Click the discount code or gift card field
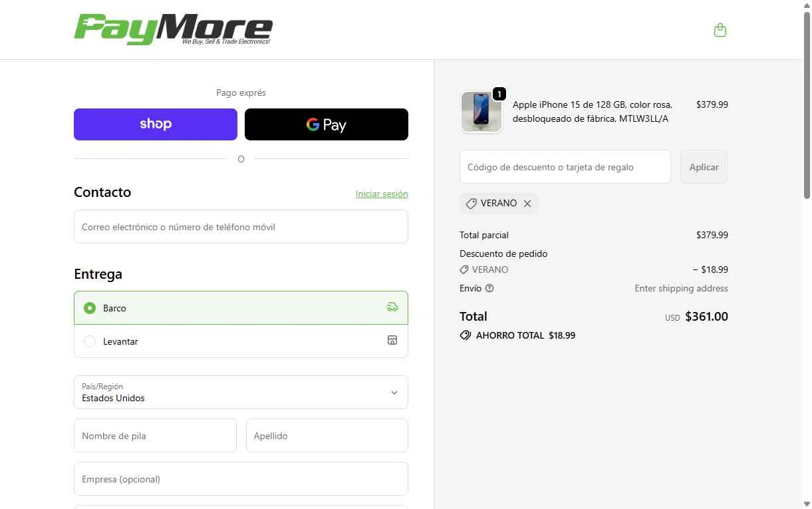Screen dimensions: 812x509 point(565,167)
